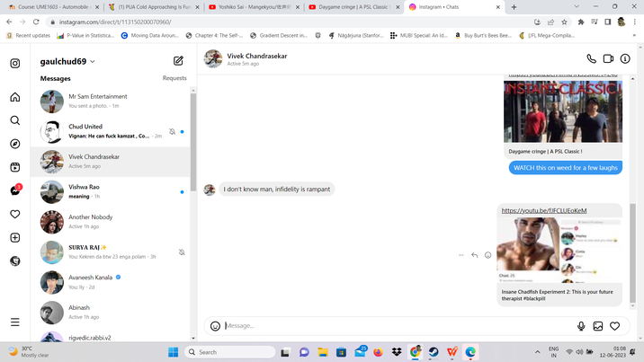Open Instagram logo home link in sidebar

(15, 63)
